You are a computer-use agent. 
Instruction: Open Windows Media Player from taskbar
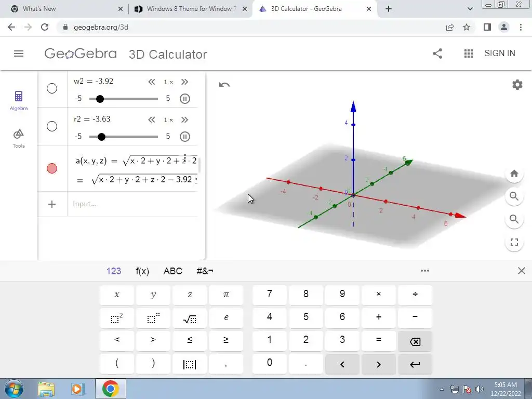[x=77, y=389]
